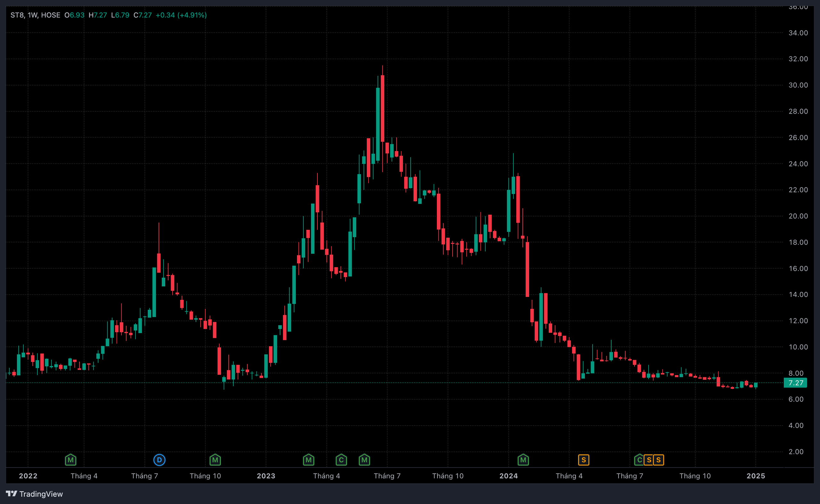
Task: Click the change value +0.34 (+4.91%)
Action: 181,15
